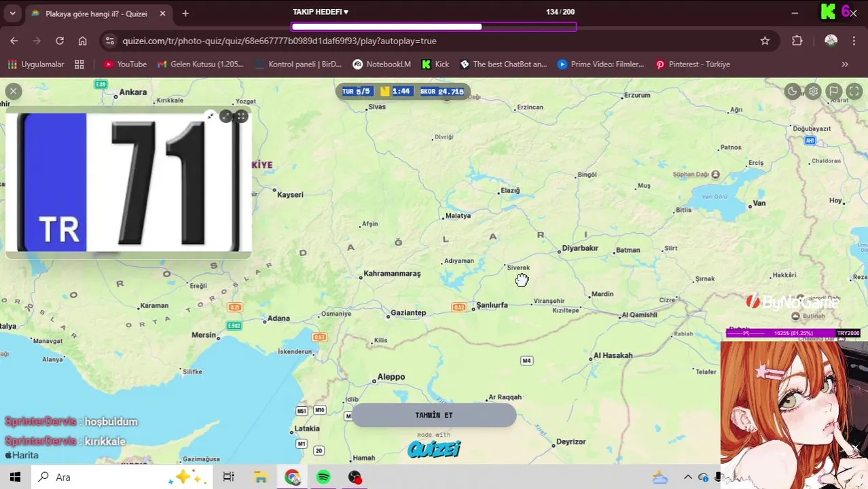Open Gelen Kutusu Gmail bookmark
The width and height of the screenshot is (868, 489).
200,65
